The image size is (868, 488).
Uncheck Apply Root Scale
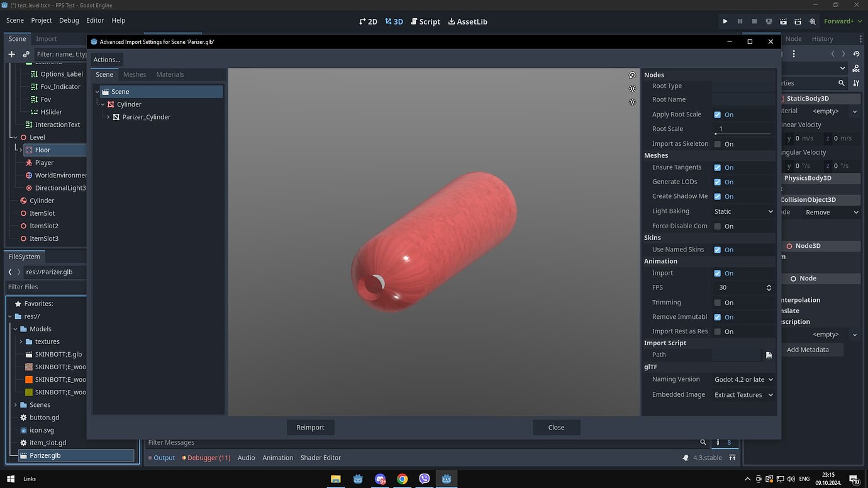pos(717,114)
